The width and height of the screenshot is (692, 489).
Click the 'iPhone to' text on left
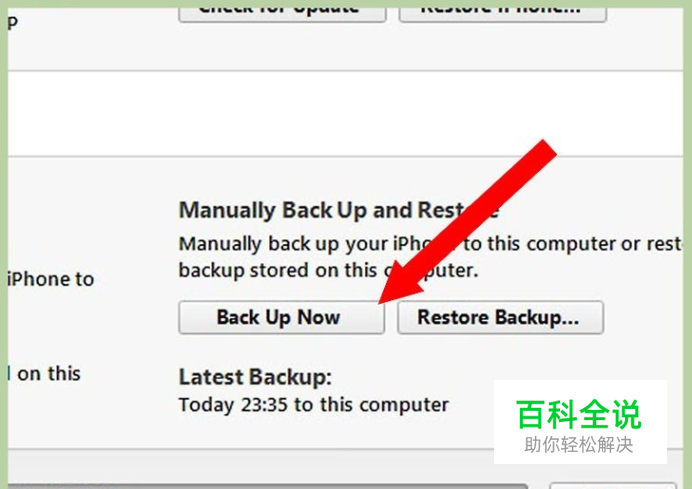[51, 279]
